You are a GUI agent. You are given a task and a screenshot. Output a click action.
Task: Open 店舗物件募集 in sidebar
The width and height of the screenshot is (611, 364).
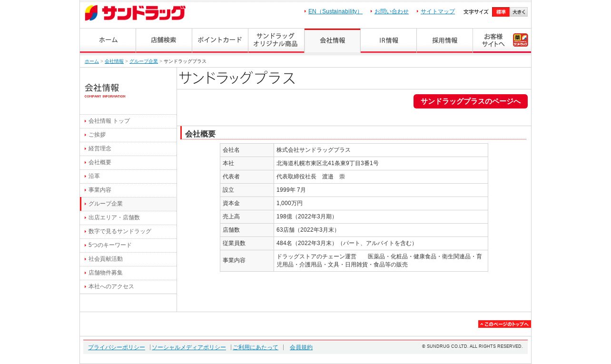(x=128, y=273)
